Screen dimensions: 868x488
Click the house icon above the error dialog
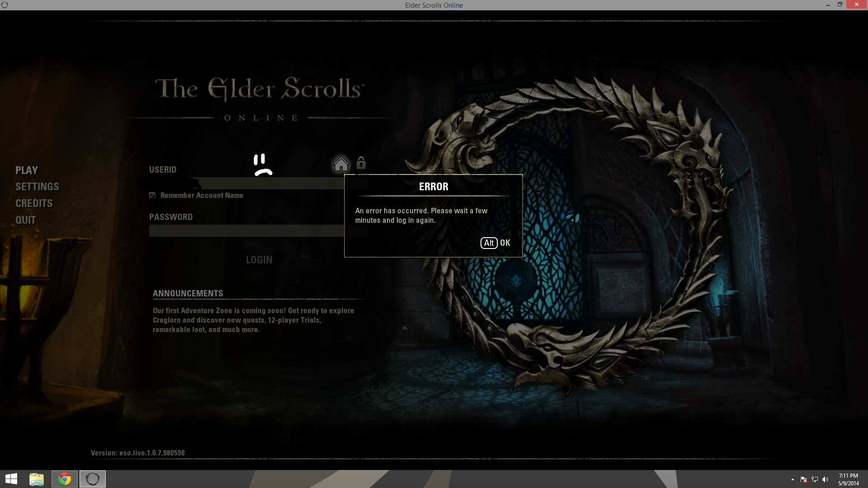(341, 164)
